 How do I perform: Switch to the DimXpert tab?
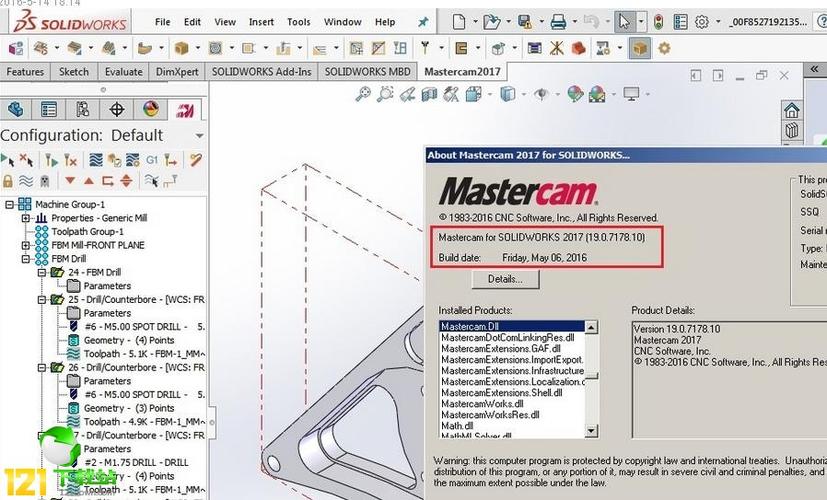coord(177,72)
